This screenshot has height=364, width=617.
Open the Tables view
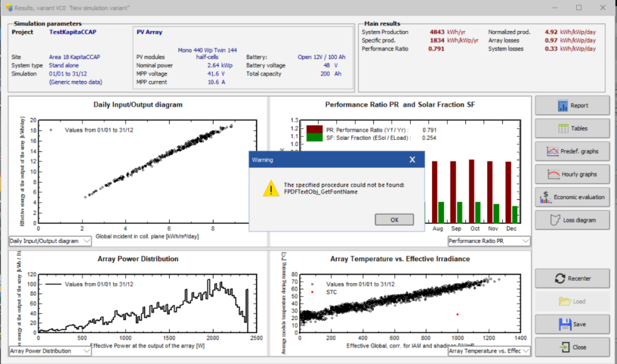pyautogui.click(x=571, y=128)
